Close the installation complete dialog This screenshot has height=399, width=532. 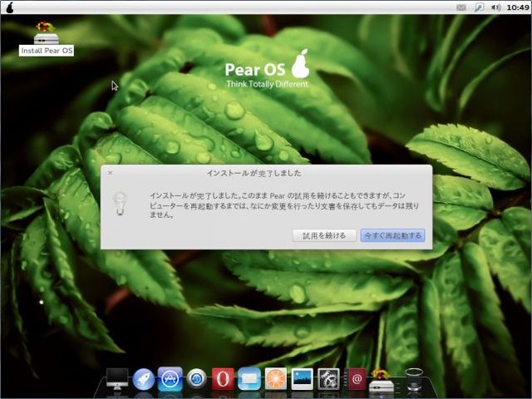(110, 173)
